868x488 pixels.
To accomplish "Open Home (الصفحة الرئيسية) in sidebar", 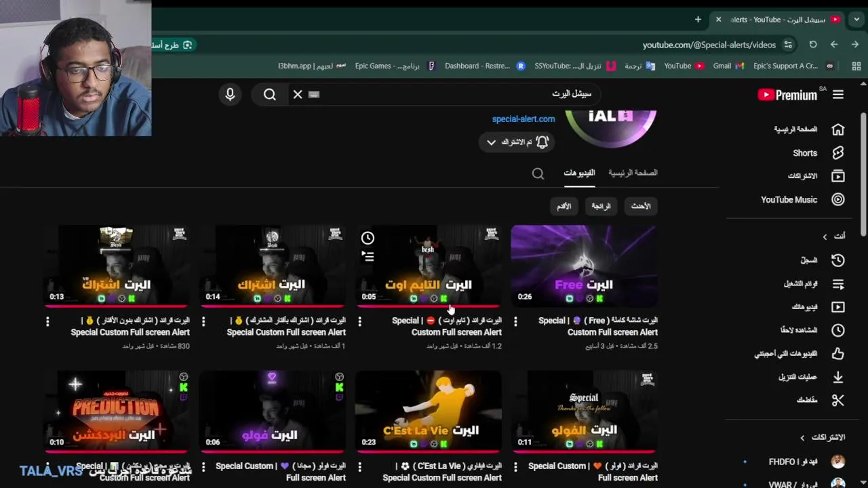I will [810, 129].
